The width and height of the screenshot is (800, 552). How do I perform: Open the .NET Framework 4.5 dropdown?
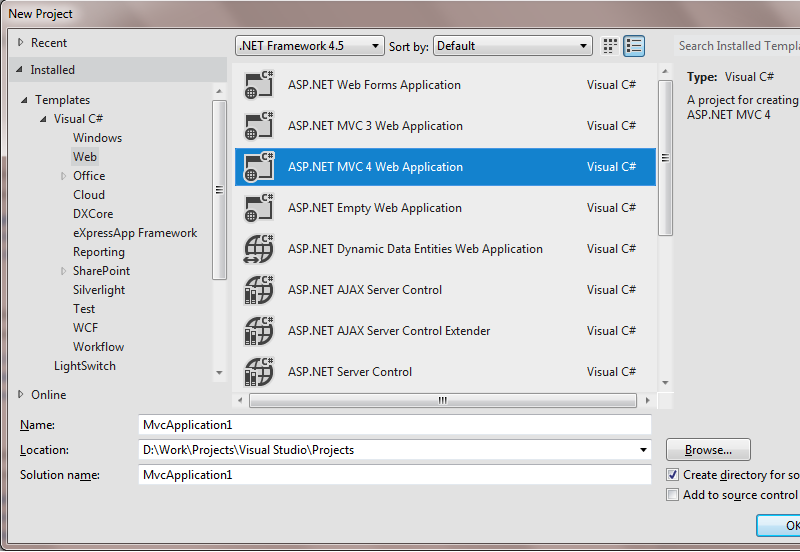tap(310, 46)
